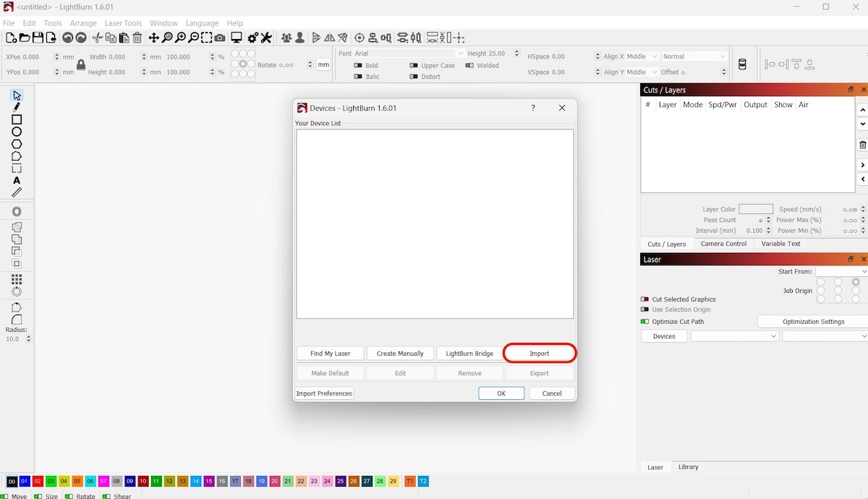Toggle the Italic text switch
The image size is (868, 499).
click(x=358, y=77)
